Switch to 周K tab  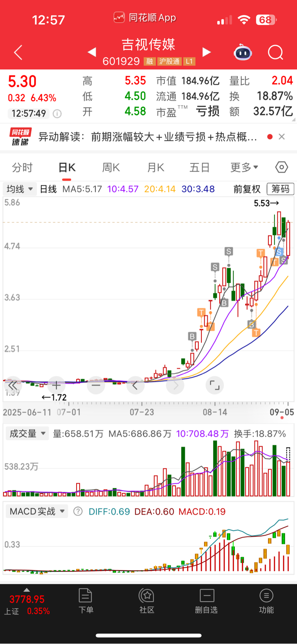click(111, 167)
